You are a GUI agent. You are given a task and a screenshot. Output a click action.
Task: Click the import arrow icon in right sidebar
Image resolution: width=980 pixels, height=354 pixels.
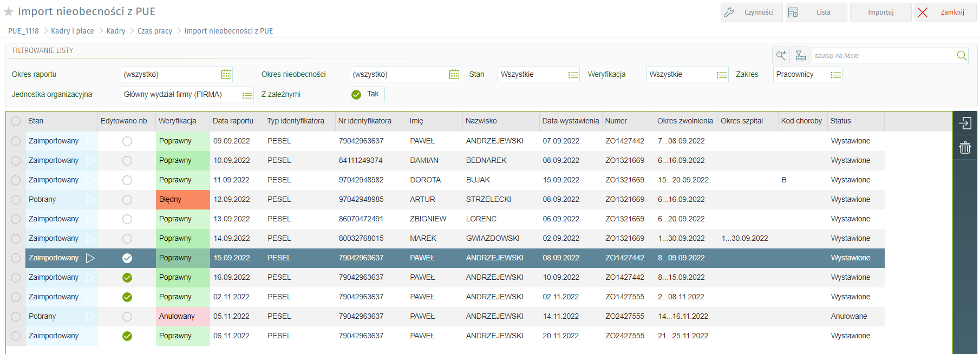965,123
